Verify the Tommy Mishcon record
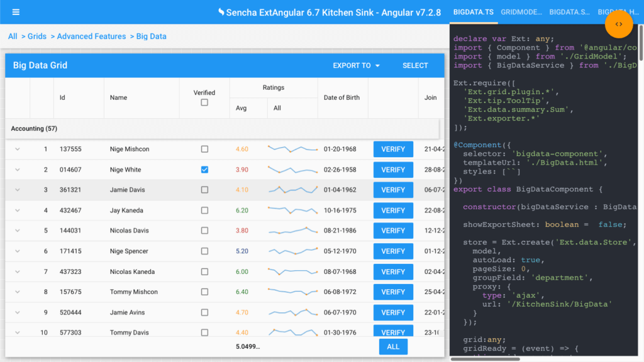 click(393, 292)
